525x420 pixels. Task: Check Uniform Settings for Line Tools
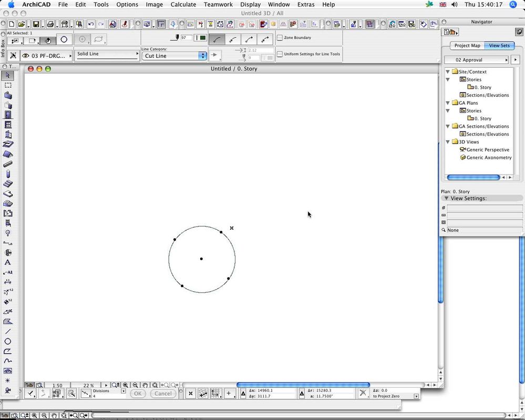[281, 54]
